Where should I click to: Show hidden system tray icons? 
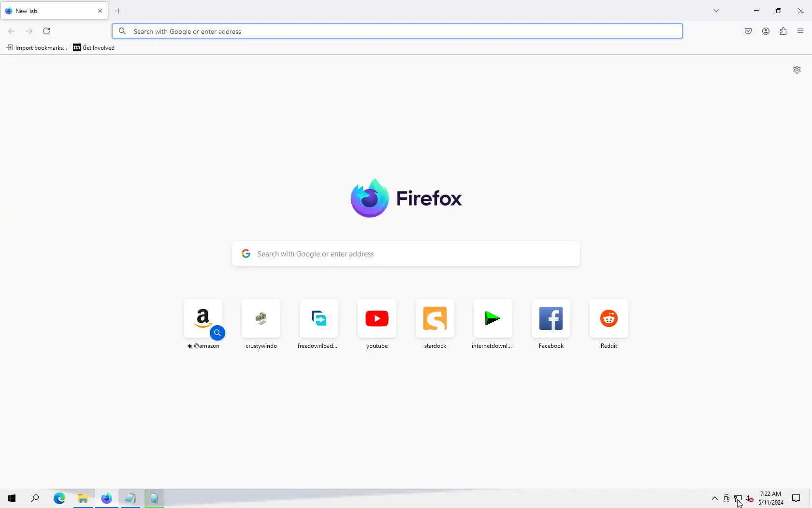point(715,498)
